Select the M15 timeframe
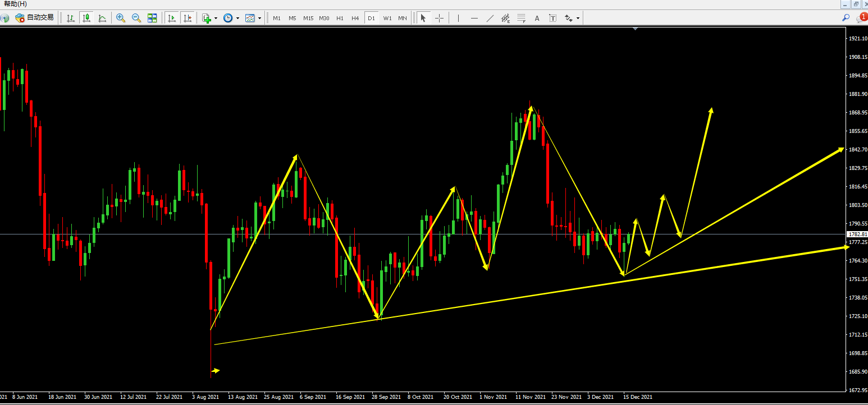This screenshot has width=868, height=405. pos(308,18)
